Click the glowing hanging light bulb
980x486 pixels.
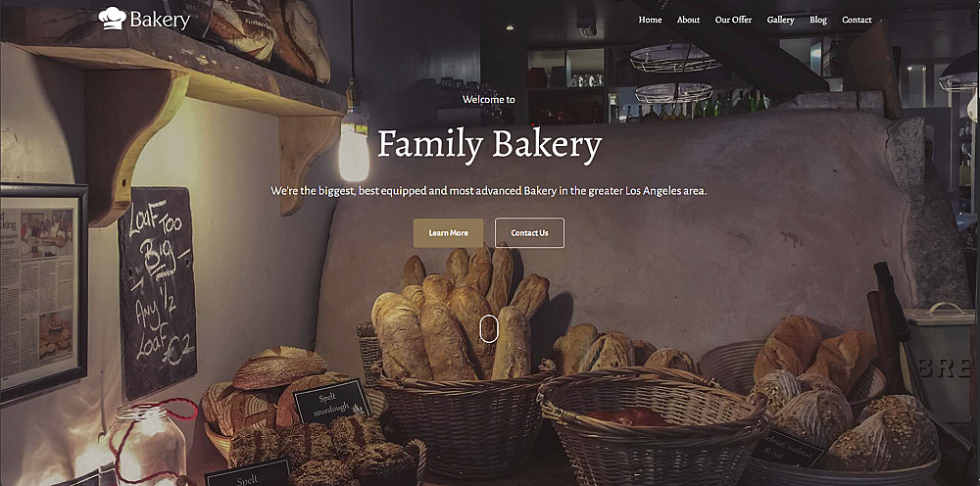click(354, 147)
